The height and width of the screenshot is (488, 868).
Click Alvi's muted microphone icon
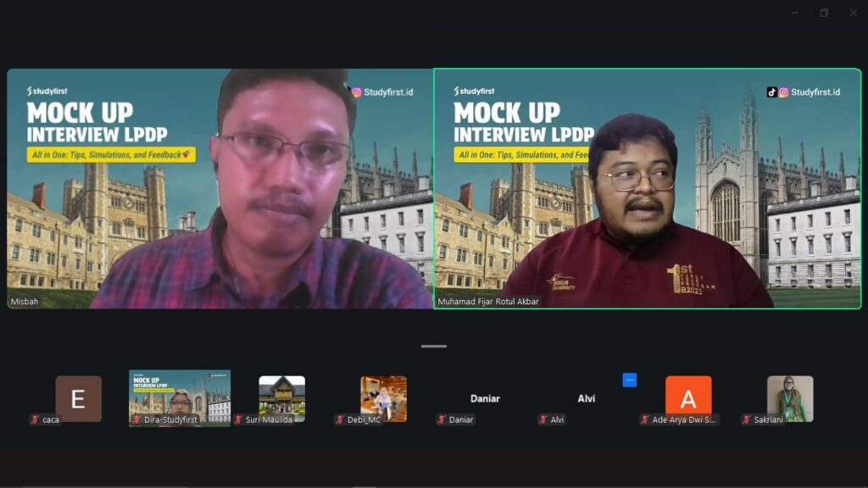[543, 419]
